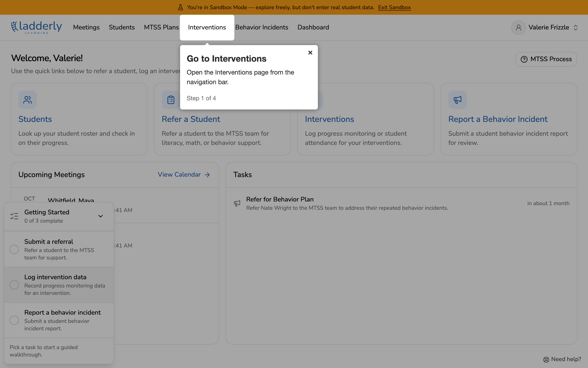Open Interventions in navigation bar
588x368 pixels.
tap(207, 27)
